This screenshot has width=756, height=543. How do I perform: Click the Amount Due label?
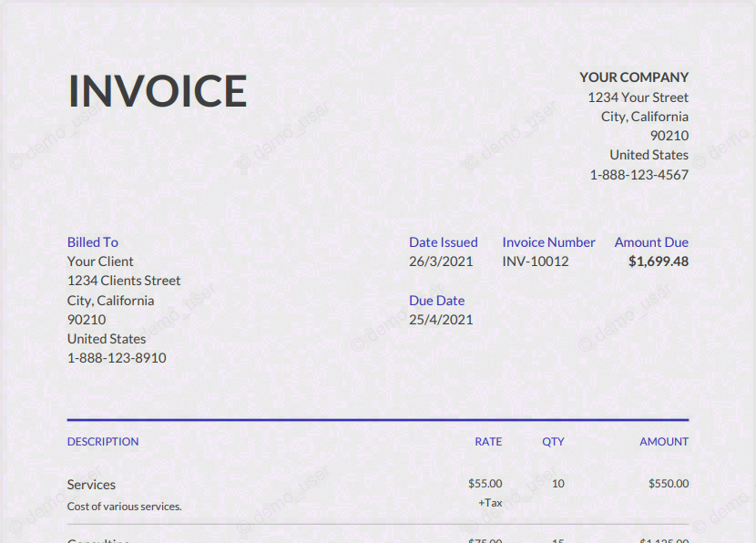(x=651, y=242)
